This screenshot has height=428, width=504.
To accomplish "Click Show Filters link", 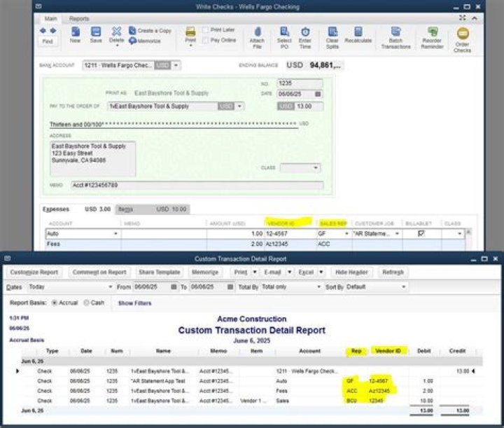I will [x=134, y=303].
